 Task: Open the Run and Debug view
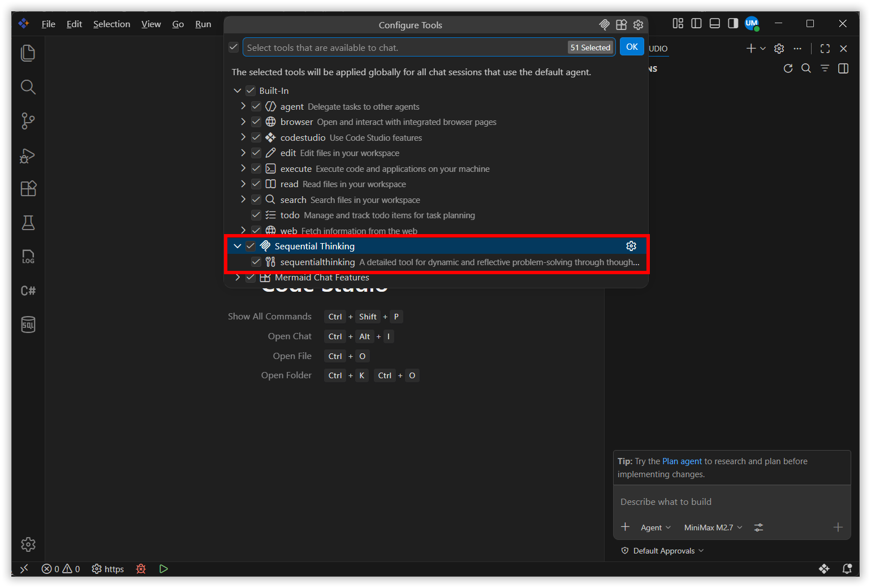(28, 155)
